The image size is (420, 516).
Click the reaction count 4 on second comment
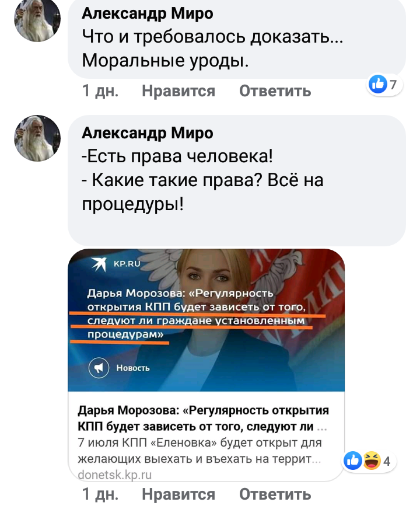(x=387, y=461)
